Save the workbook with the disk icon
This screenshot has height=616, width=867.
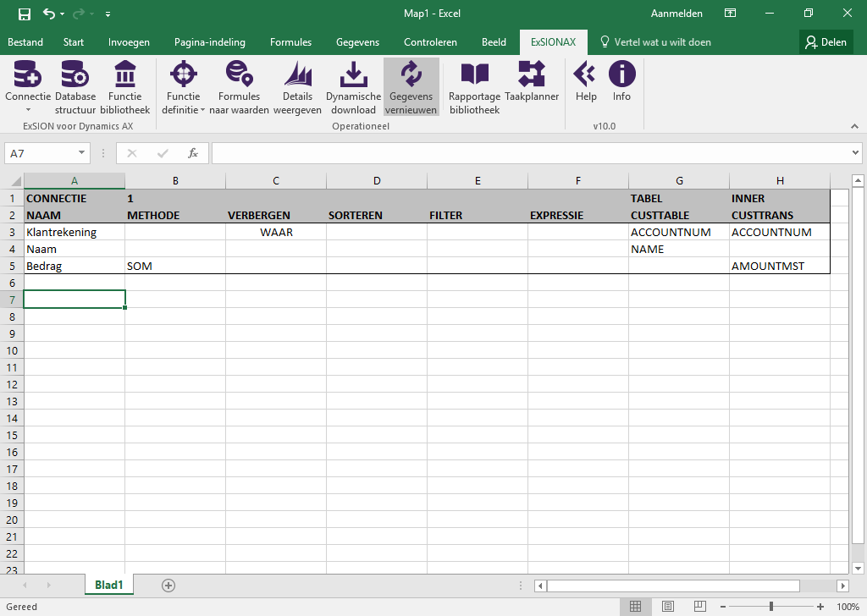pyautogui.click(x=25, y=14)
